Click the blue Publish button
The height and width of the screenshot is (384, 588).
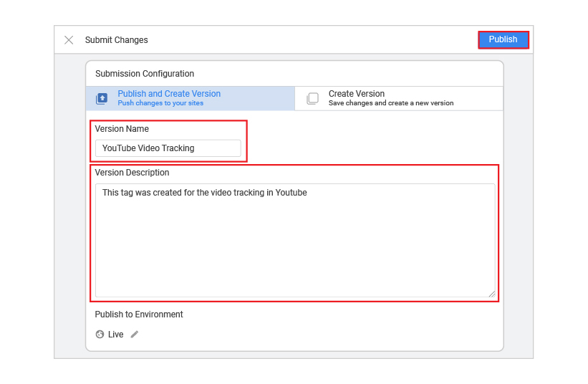pos(503,39)
